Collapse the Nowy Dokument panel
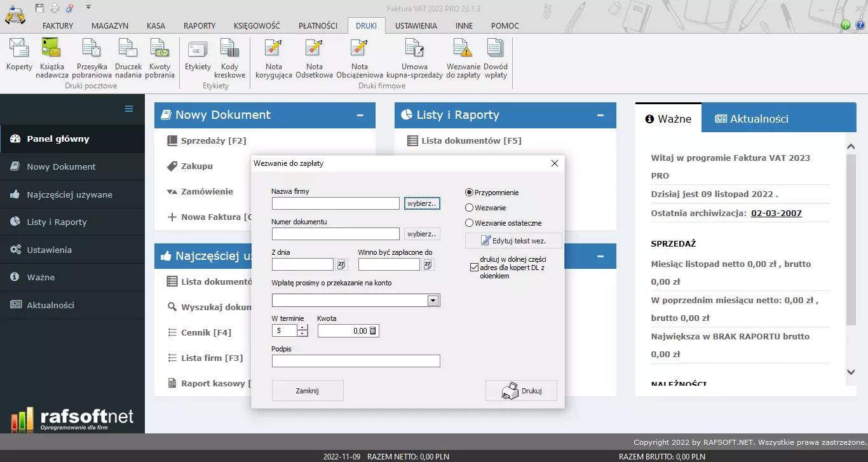The image size is (868, 462). (x=360, y=116)
